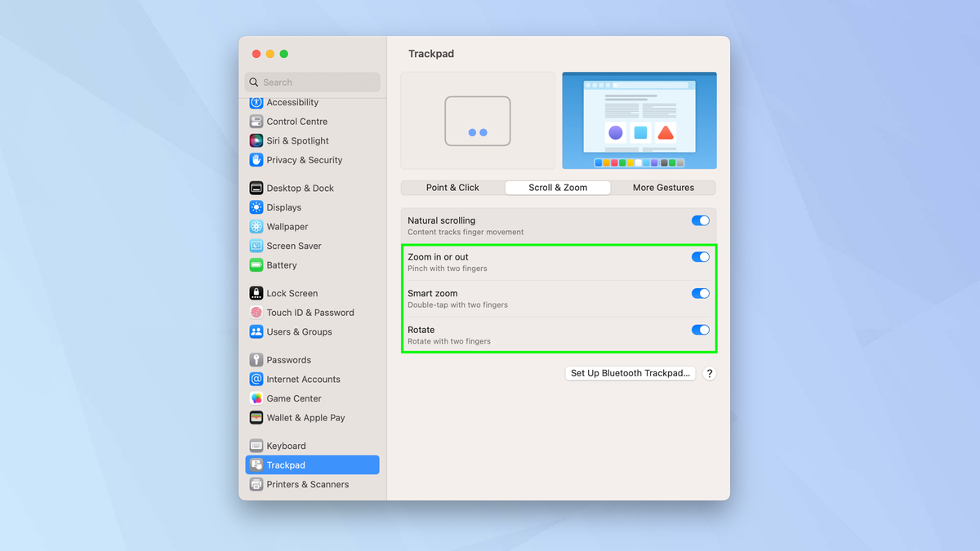Click the Privacy & Security icon
Image resolution: width=980 pixels, height=551 pixels.
[305, 160]
